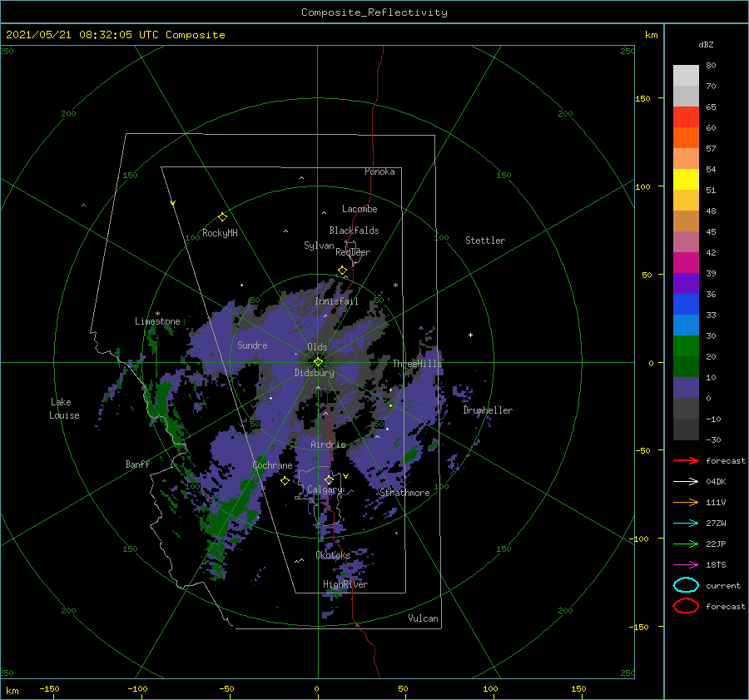Click the red forecast ellipse icon
Viewport: 749px width, 700px height.
686,606
